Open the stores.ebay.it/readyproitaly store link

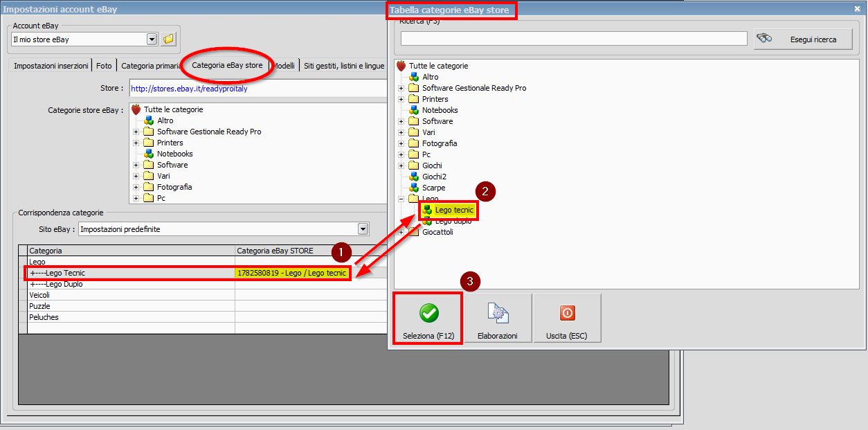(189, 89)
